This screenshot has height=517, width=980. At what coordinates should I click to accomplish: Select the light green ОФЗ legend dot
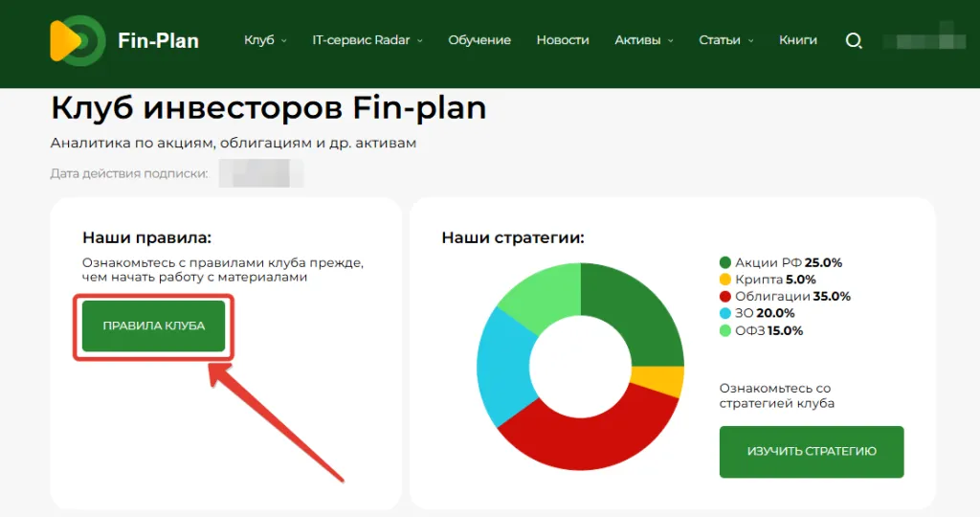point(725,330)
